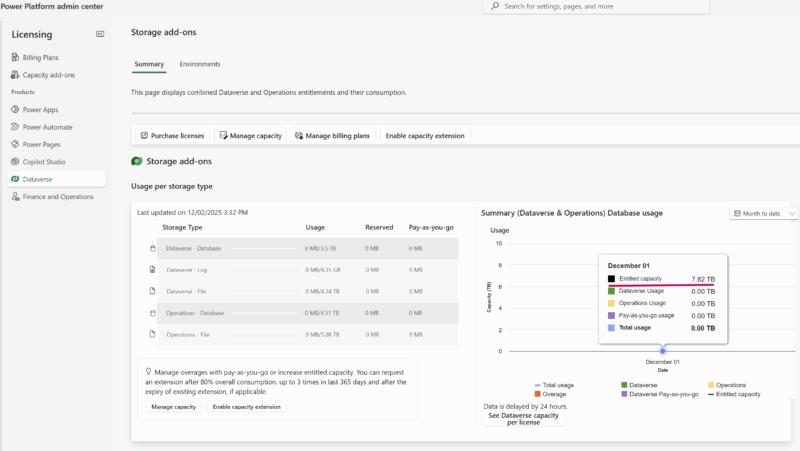Open the Power Pages product entry
This screenshot has width=800, height=451.
42,144
